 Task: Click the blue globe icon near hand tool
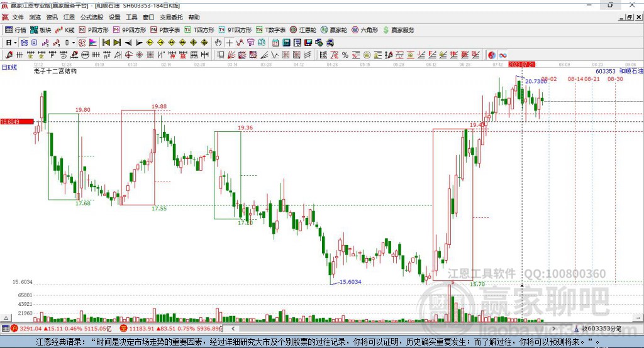(262, 43)
